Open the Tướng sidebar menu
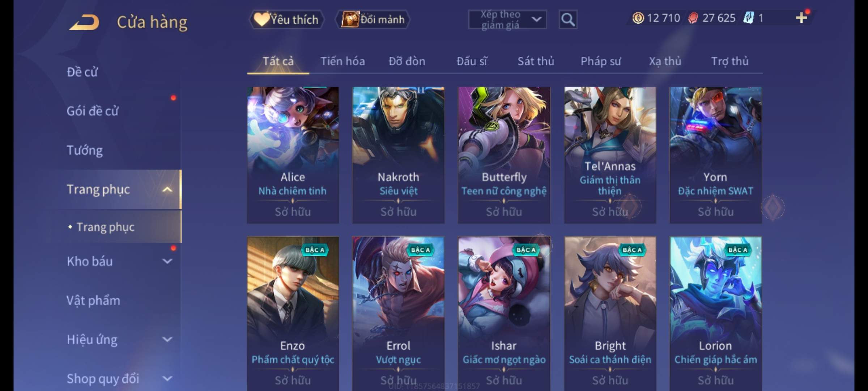This screenshot has height=391, width=868. (85, 150)
